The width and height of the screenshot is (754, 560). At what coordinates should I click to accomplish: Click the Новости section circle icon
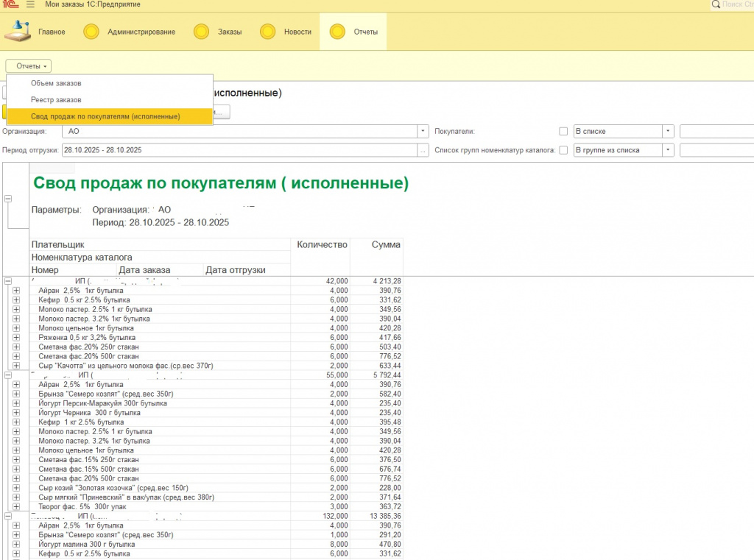(268, 32)
